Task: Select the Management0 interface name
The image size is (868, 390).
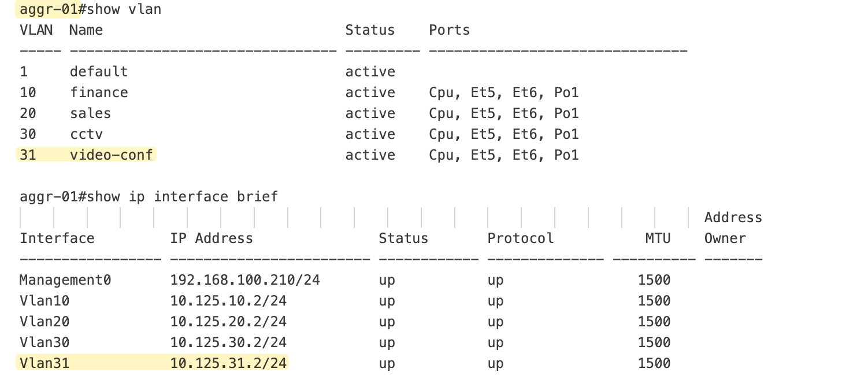Action: point(65,280)
